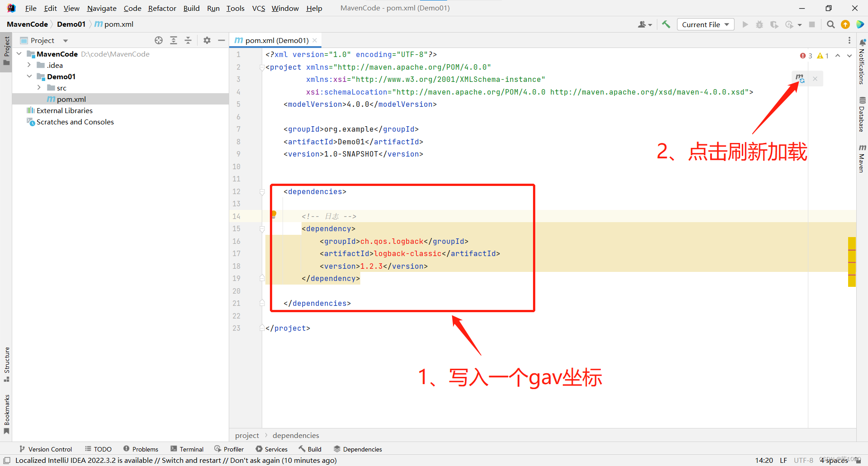Click the errors count indicator
The image size is (868, 466).
pyautogui.click(x=806, y=56)
